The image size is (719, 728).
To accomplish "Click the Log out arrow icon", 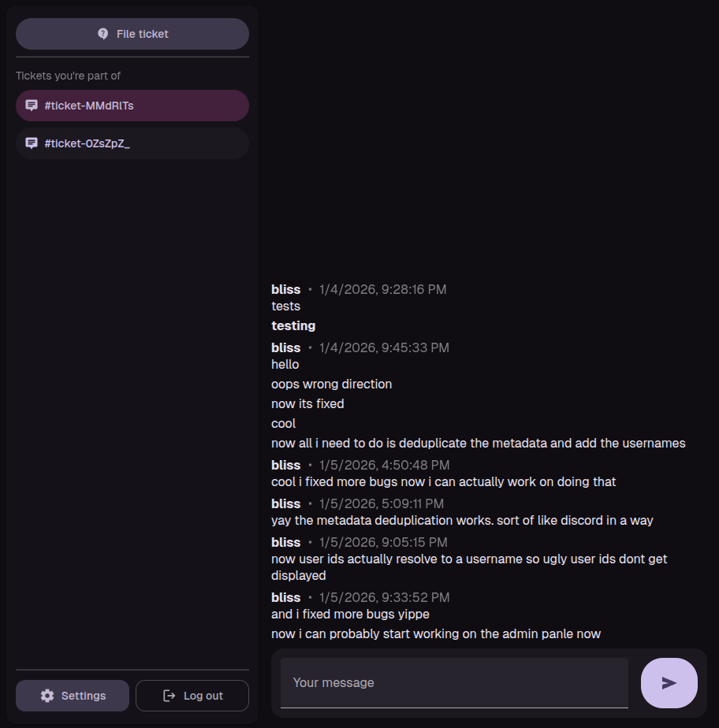I will [169, 696].
